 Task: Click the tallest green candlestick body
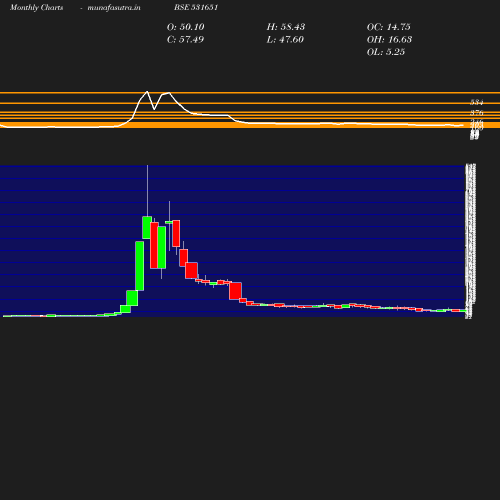coord(140,266)
